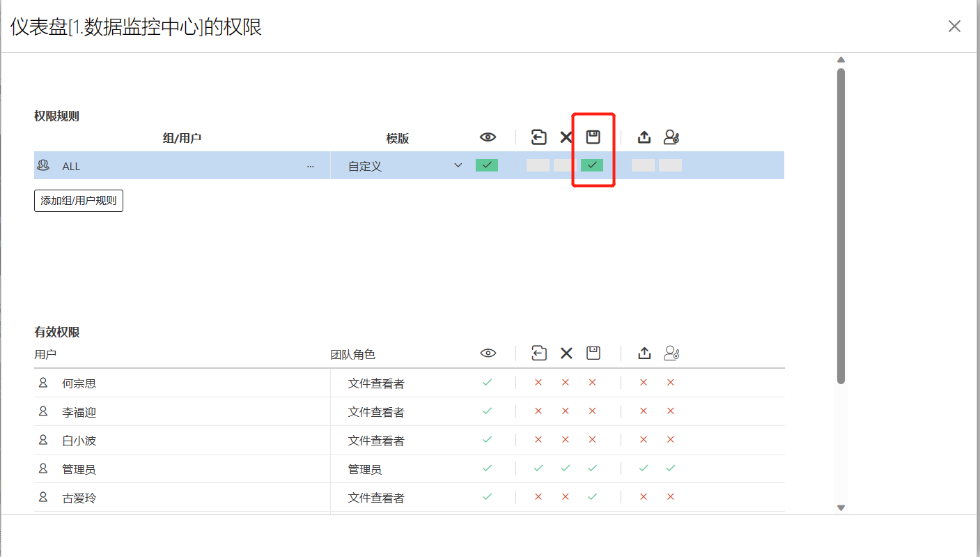Click the view eye icon in 权限规则 header
The image size is (980, 557).
tap(488, 137)
